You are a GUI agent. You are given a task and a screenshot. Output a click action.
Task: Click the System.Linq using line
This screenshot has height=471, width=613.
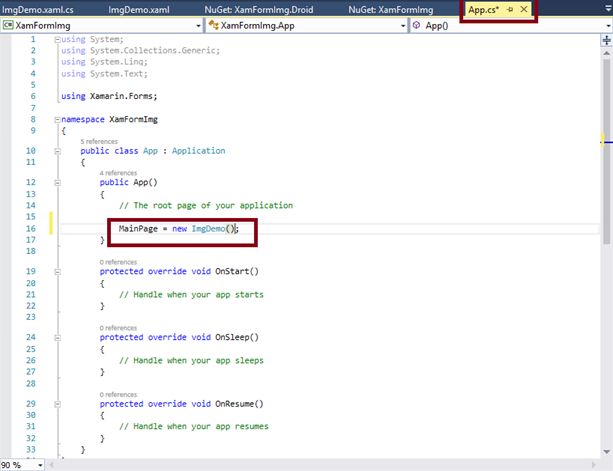[x=104, y=62]
